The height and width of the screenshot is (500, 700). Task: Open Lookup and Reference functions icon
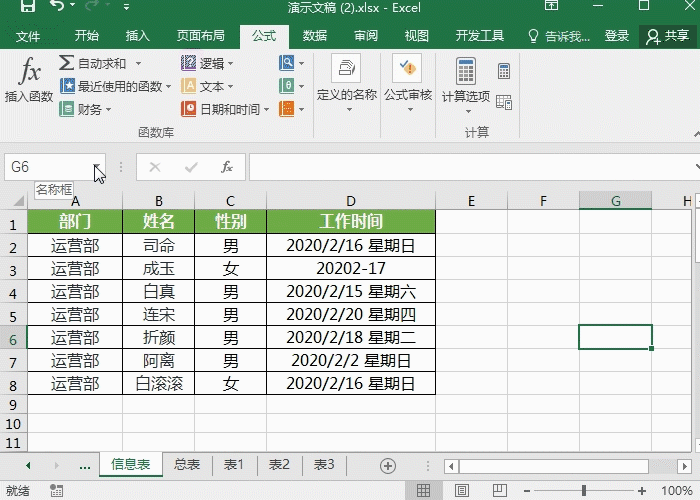(287, 63)
